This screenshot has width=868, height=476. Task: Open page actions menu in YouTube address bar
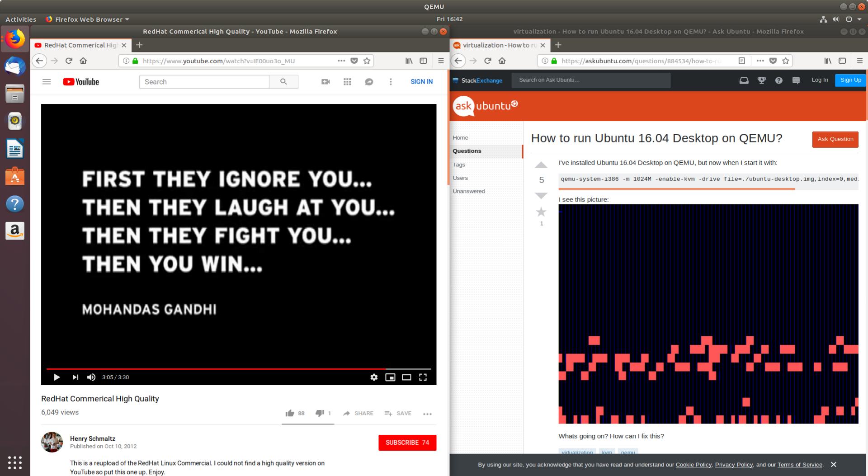click(x=341, y=61)
